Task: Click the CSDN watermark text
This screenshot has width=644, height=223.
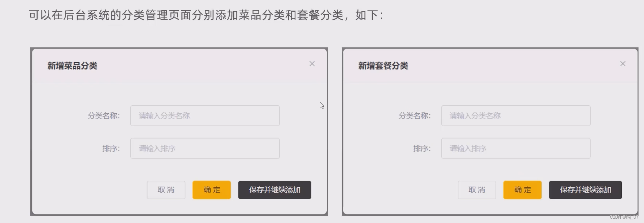Action: tap(624, 217)
